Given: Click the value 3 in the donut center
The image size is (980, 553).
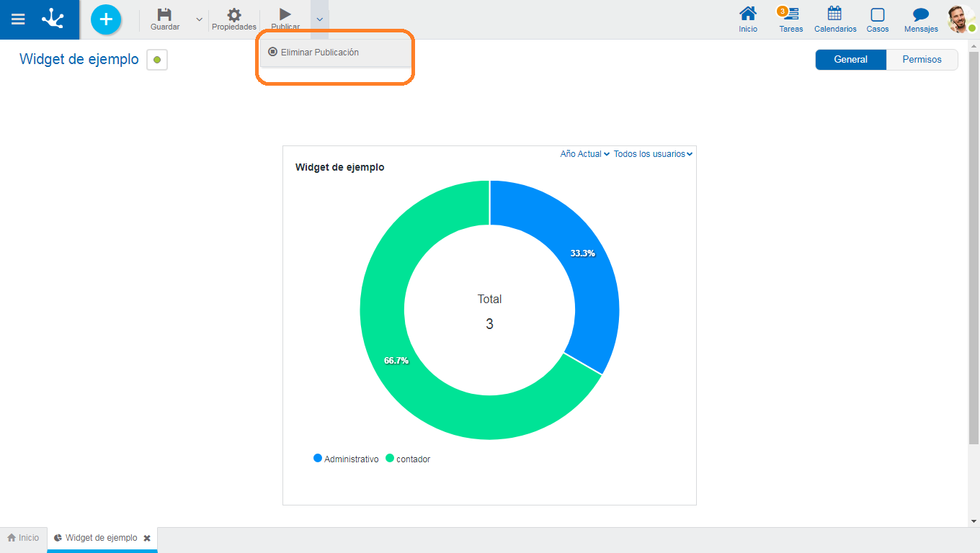Looking at the screenshot, I should click(489, 324).
